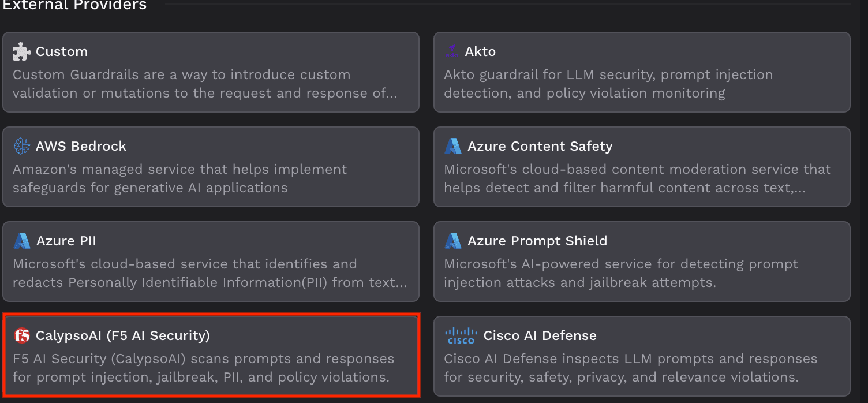Choose the Azure Prompt Shield title
The width and height of the screenshot is (868, 403).
(537, 241)
